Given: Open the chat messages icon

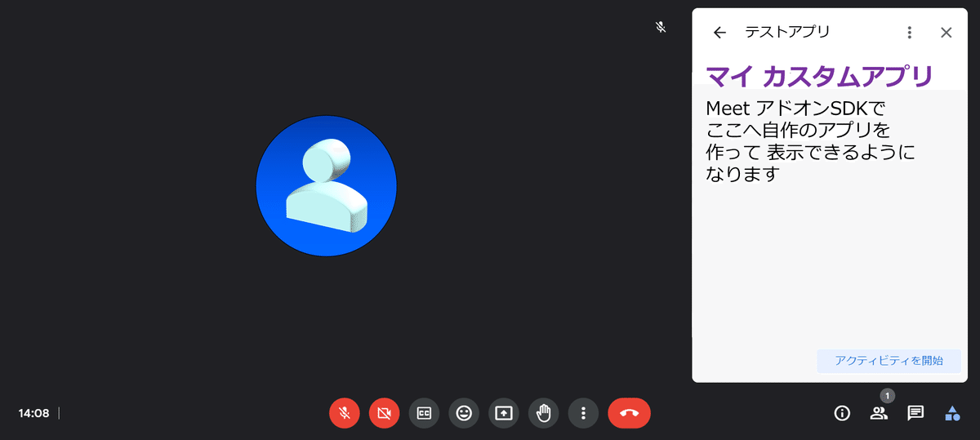Looking at the screenshot, I should (915, 413).
